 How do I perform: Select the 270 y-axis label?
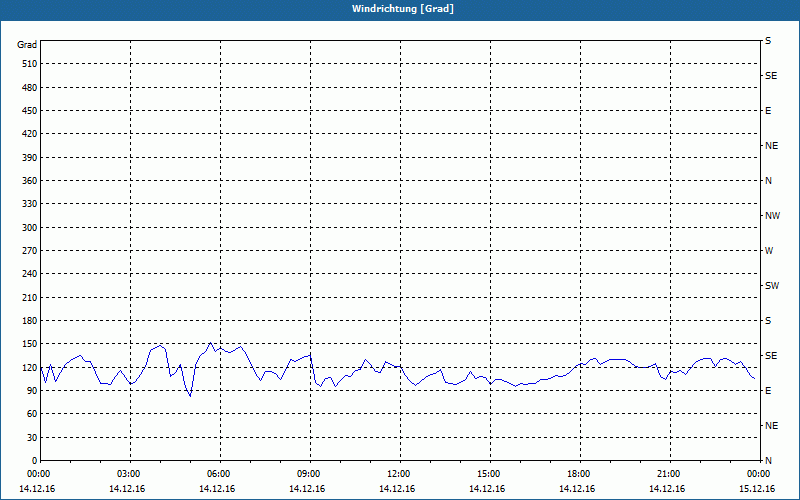coord(30,251)
